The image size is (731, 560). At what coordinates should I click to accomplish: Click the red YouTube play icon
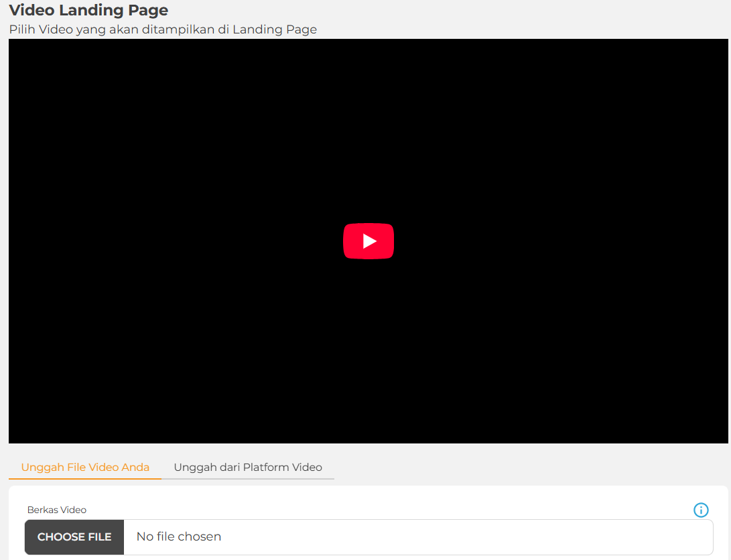369,241
